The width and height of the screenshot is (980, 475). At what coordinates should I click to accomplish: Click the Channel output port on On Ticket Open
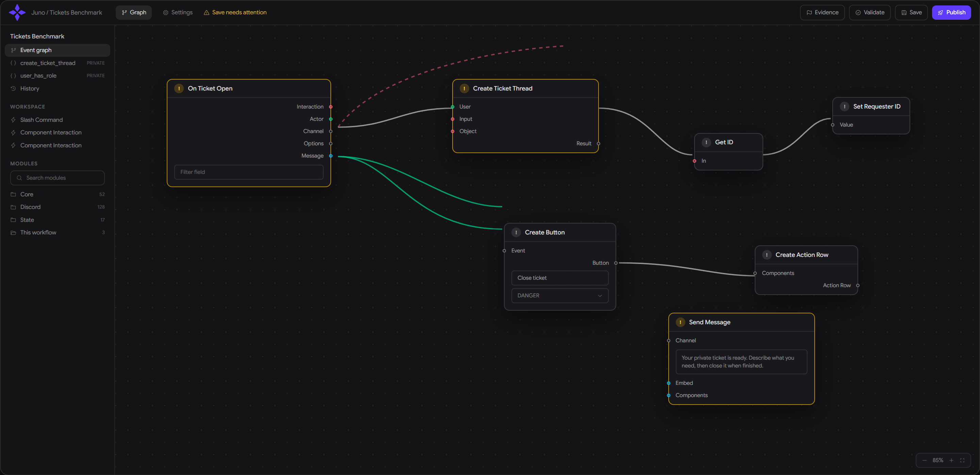[x=331, y=131]
